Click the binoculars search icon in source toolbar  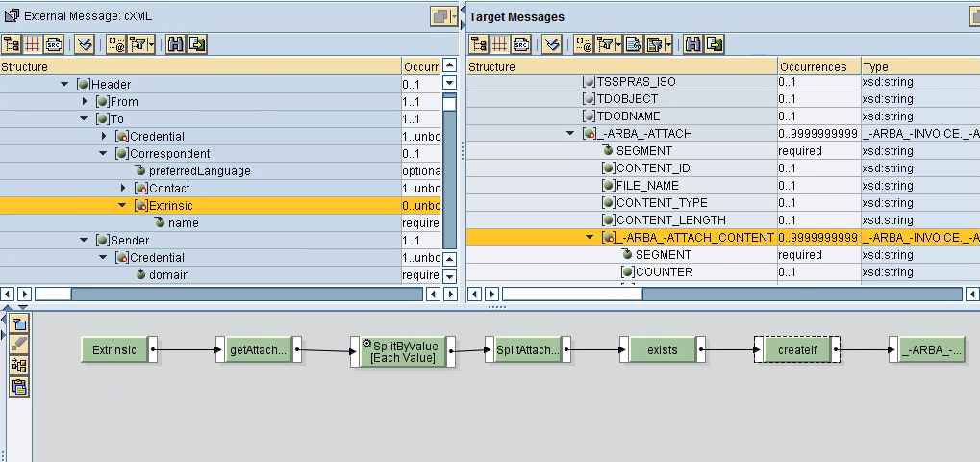click(x=176, y=44)
